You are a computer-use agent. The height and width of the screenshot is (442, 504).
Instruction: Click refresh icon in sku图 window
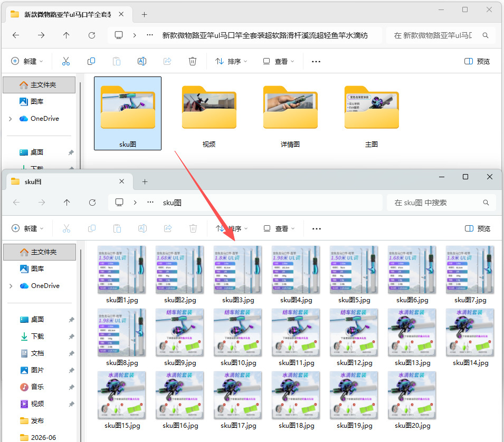(x=92, y=203)
